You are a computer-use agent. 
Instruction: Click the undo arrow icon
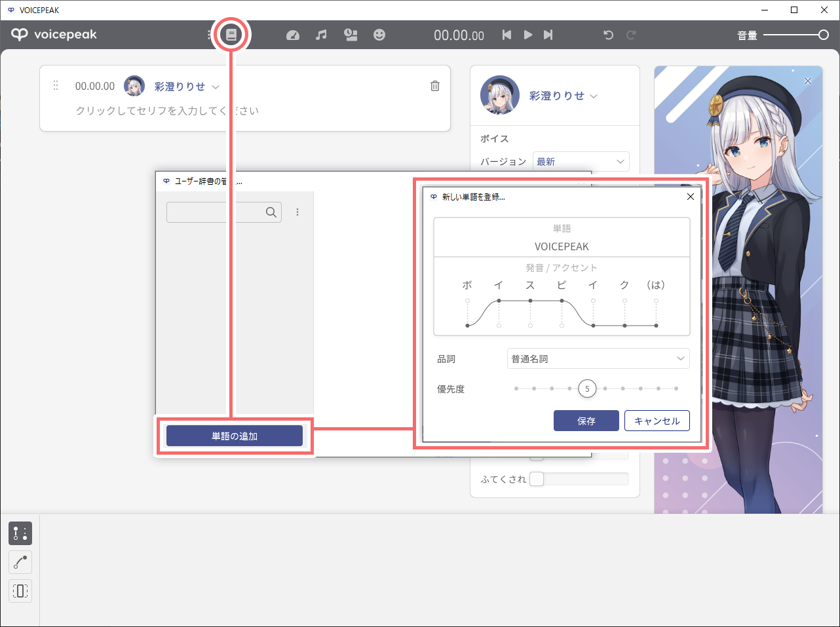click(x=608, y=35)
